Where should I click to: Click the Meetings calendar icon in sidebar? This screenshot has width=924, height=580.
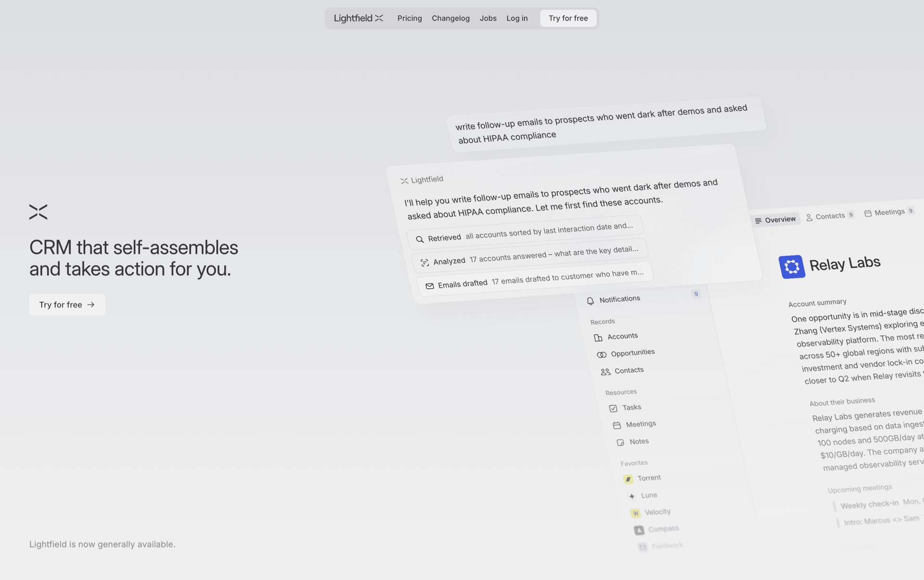click(617, 425)
